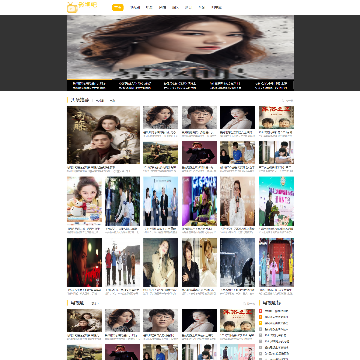Open poster of couple standing outdoors by trees
This screenshot has width=360, height=360.
pos(122,201)
